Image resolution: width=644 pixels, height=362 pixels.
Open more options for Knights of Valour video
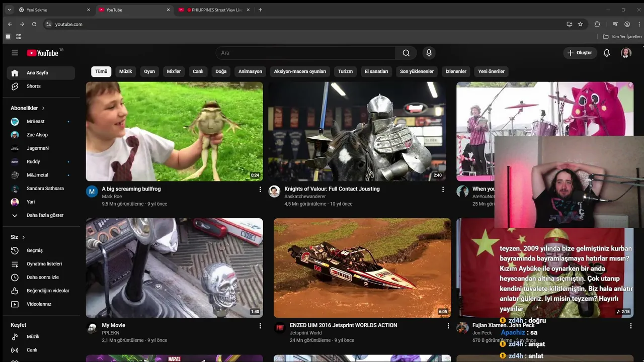point(443,190)
